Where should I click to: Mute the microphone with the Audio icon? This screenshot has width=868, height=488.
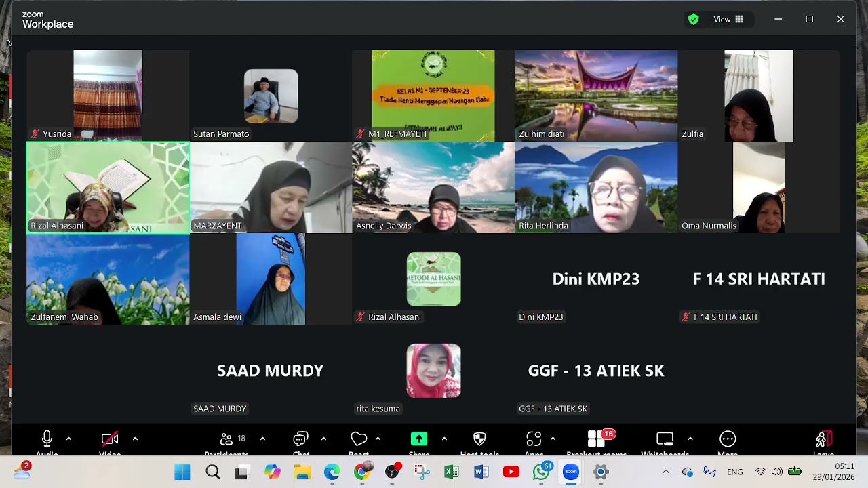[47, 439]
